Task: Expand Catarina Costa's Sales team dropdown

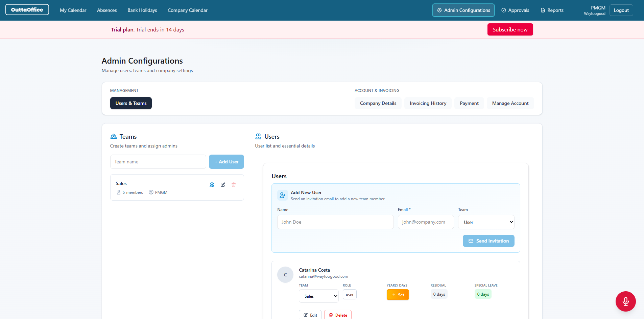Action: coord(319,296)
